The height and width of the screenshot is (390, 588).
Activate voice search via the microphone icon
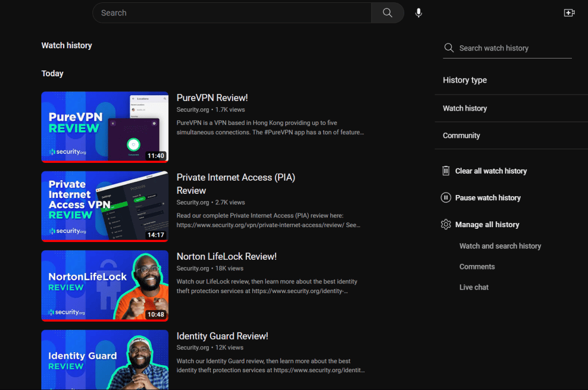(419, 12)
